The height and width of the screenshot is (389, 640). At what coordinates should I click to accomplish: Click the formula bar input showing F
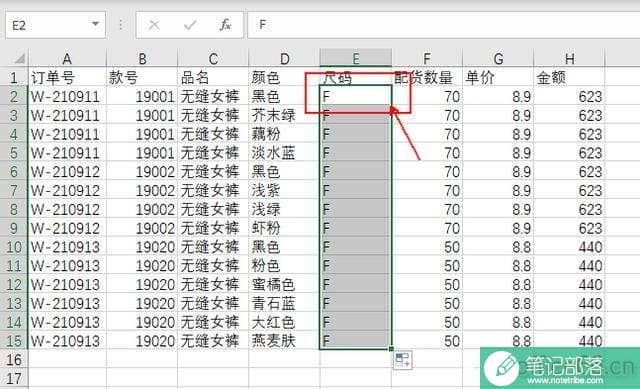tap(443, 25)
